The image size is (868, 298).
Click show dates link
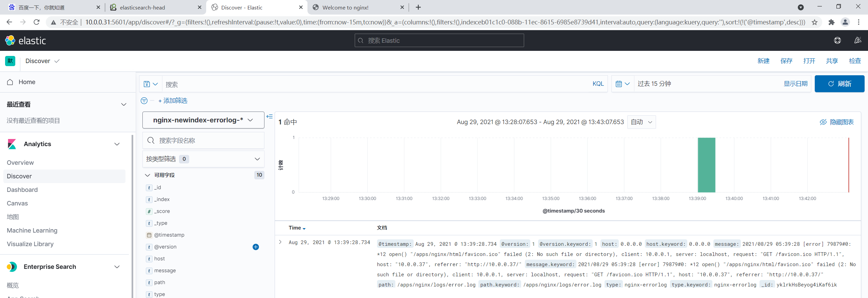(795, 84)
